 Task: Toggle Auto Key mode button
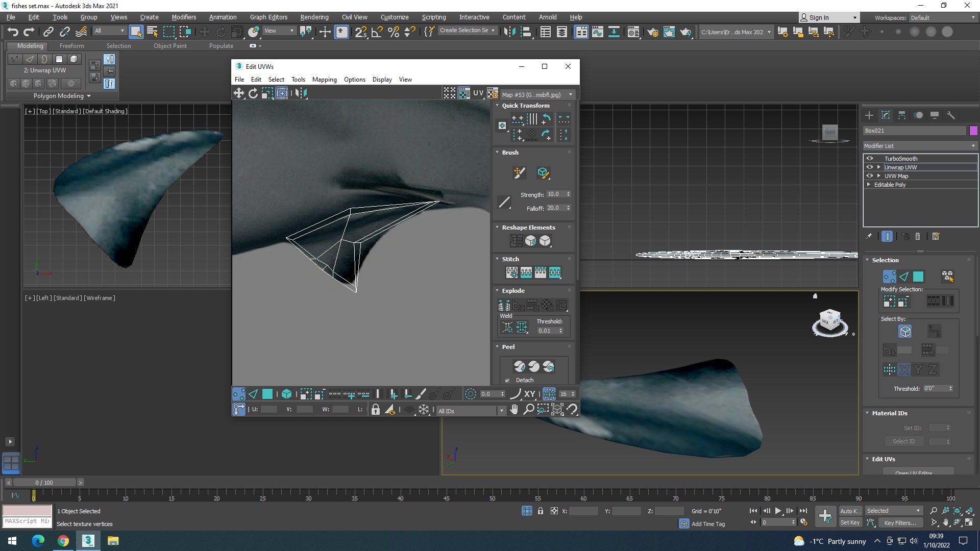coord(850,511)
